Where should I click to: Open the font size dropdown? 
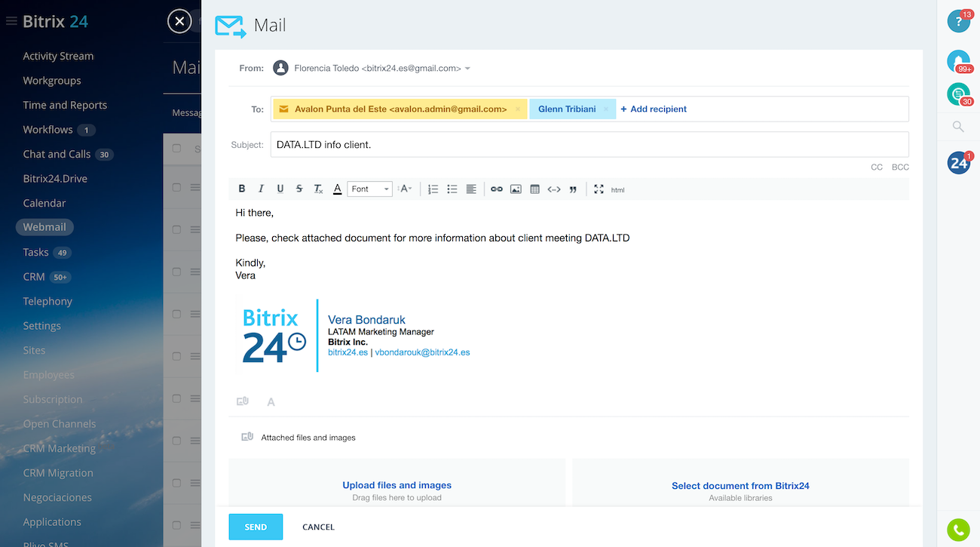coord(406,189)
